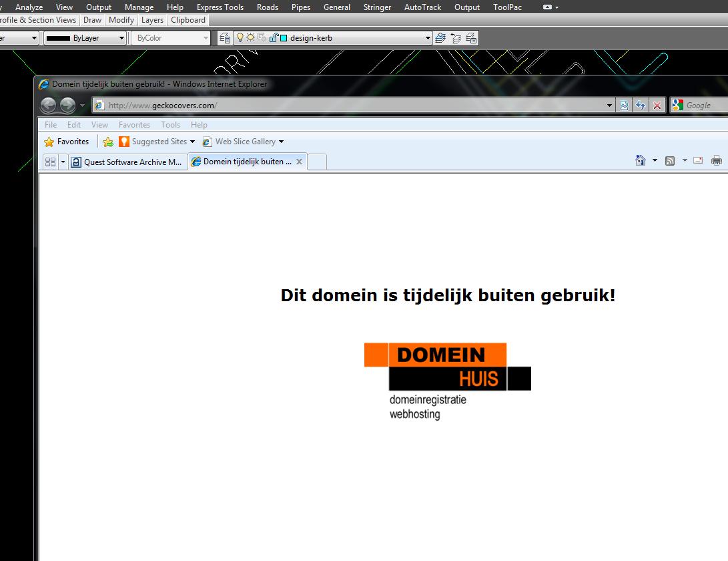Select Clipboard ribbon panel
This screenshot has width=728, height=561.
tap(188, 20)
